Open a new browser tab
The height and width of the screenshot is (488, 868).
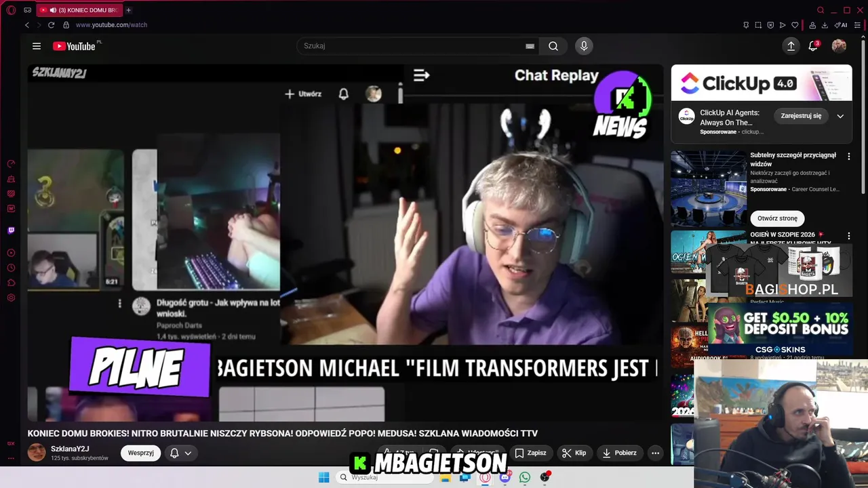coord(128,10)
